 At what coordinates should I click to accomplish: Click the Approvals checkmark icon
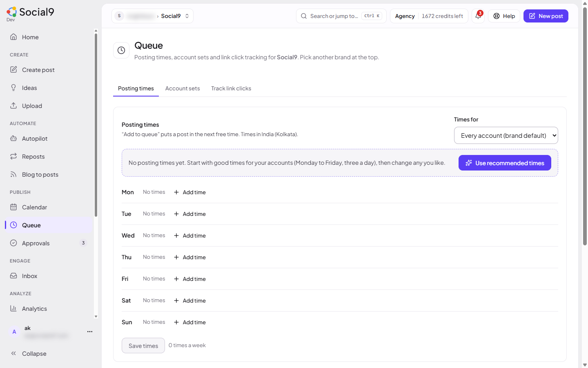click(13, 243)
